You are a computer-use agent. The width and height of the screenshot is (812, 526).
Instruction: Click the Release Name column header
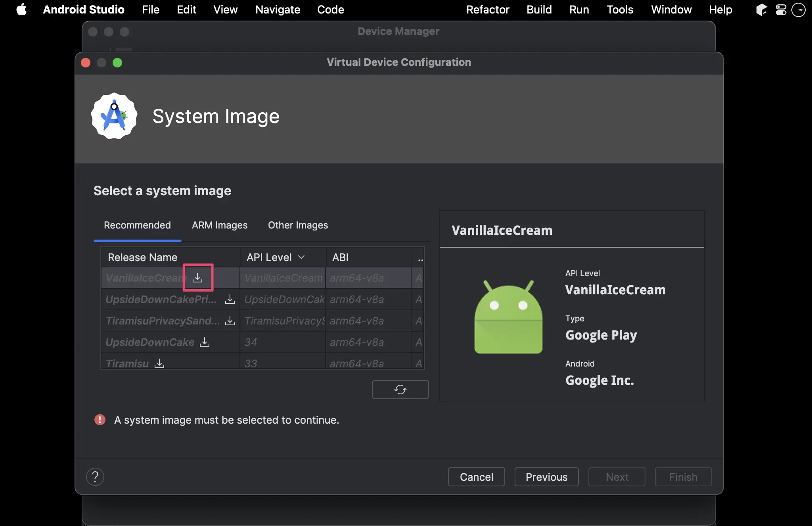(170, 257)
